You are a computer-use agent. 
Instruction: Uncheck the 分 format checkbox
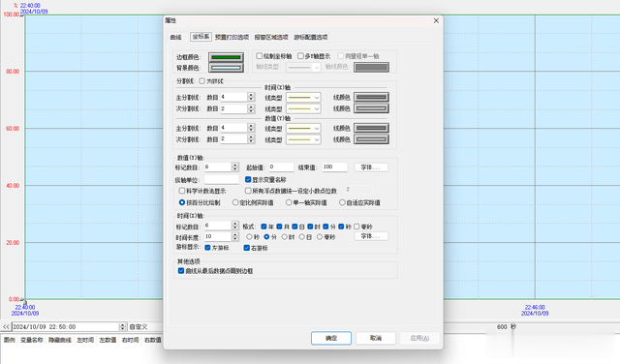325,227
